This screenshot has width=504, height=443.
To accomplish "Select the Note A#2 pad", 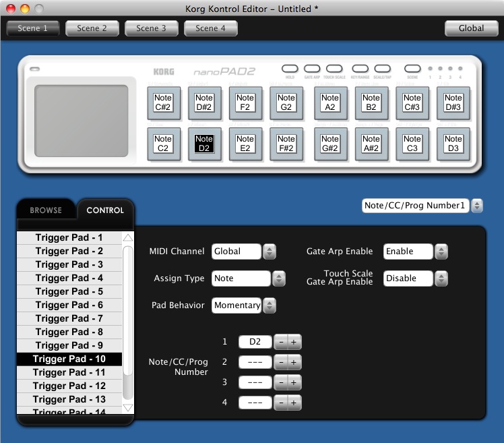I will point(371,144).
